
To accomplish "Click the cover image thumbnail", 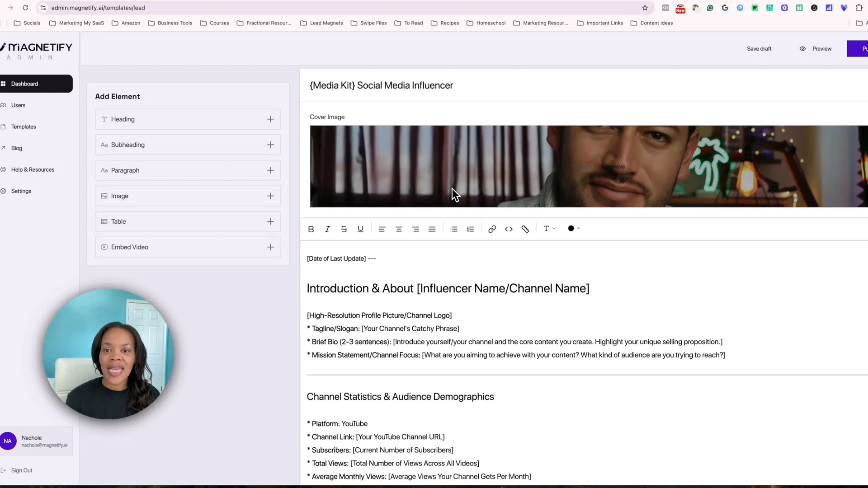I will click(589, 166).
